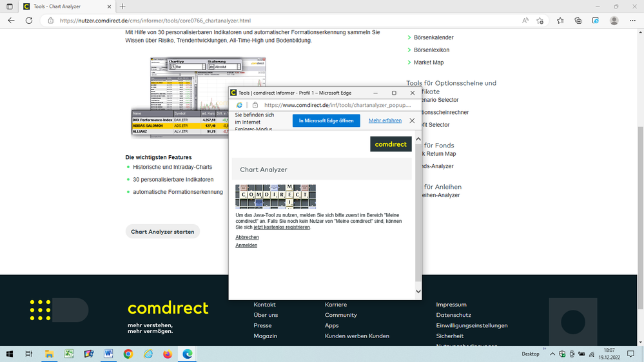Click the 'Mehr erfahren' link
Viewport: 644px width, 362px height.
pos(385,120)
